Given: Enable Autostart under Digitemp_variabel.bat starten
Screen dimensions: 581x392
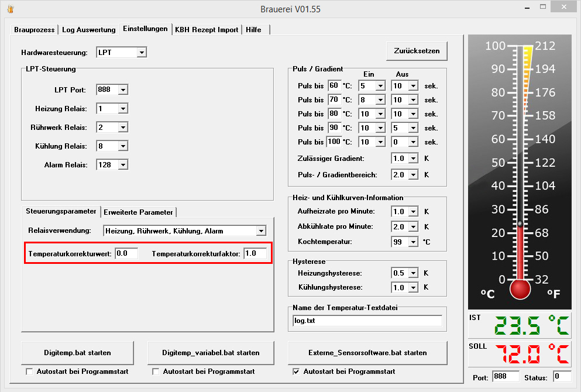Looking at the screenshot, I should 156,372.
